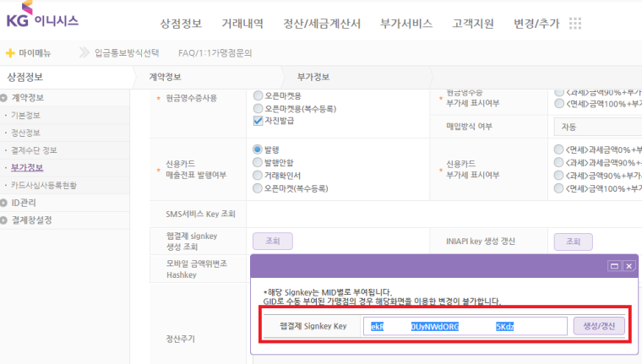Expand the ID관리 sidebar section
The height and width of the screenshot is (364, 642).
pos(5,203)
